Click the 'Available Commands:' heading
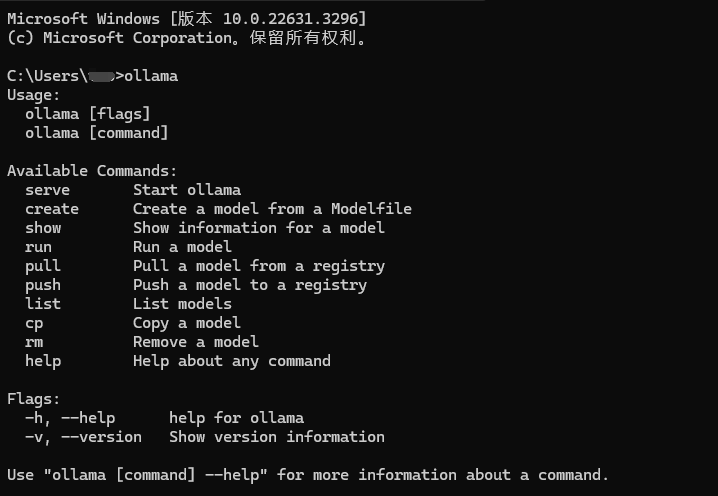 click(x=92, y=171)
